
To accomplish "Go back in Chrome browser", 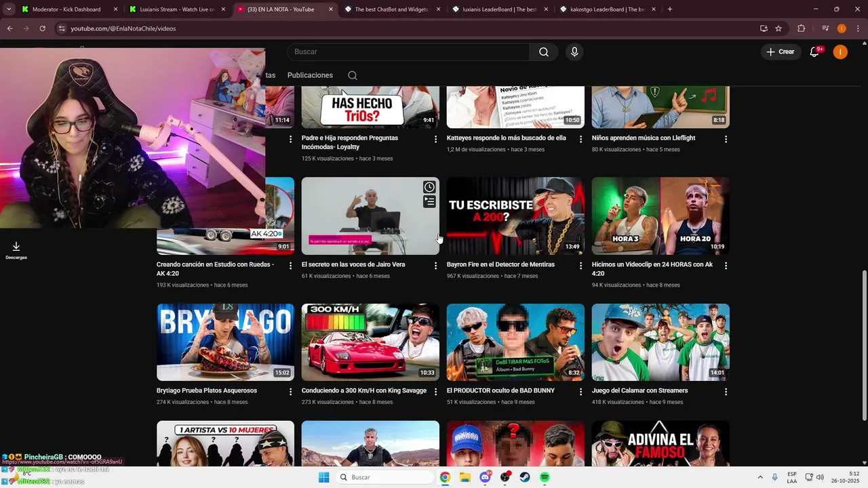I will 9,28.
